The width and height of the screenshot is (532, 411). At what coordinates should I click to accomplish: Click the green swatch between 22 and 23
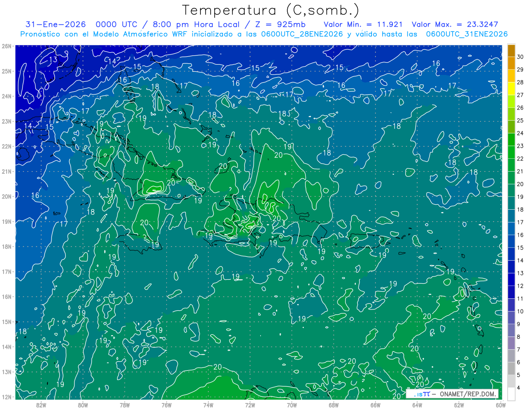pyautogui.click(x=511, y=153)
